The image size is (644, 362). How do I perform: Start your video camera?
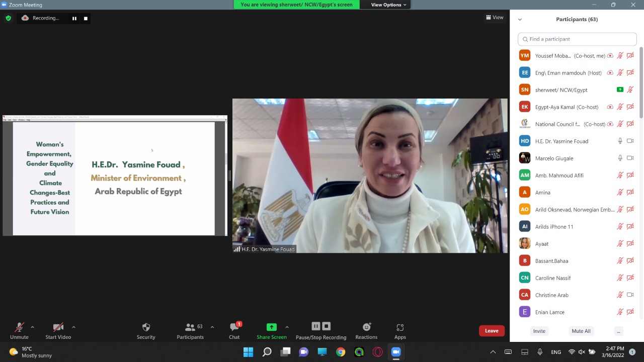[x=58, y=330]
